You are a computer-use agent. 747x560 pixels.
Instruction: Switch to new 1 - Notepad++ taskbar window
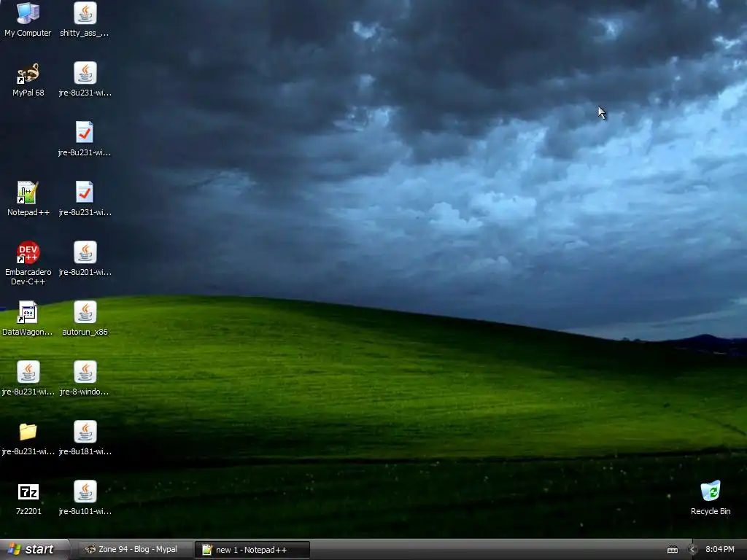252,550
